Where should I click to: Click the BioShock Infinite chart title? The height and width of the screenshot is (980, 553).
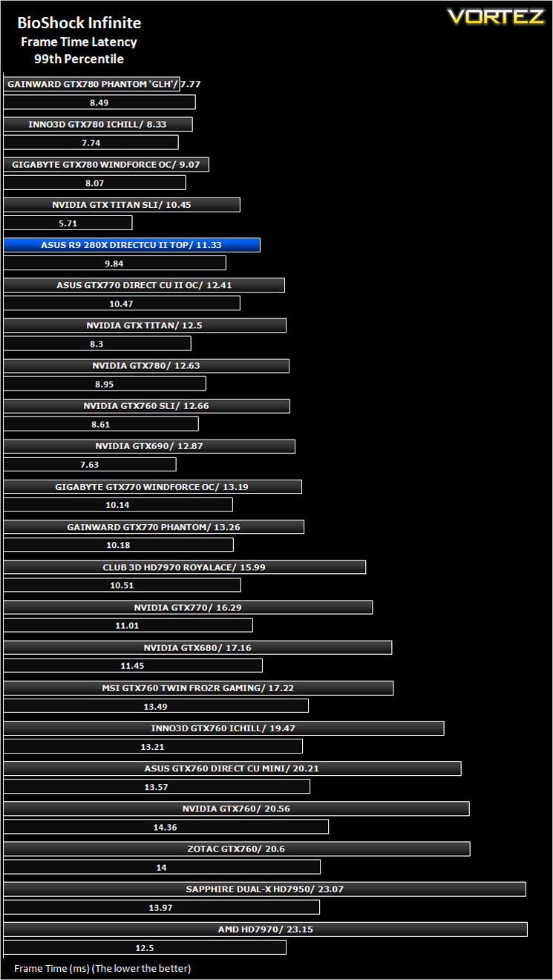point(79,24)
